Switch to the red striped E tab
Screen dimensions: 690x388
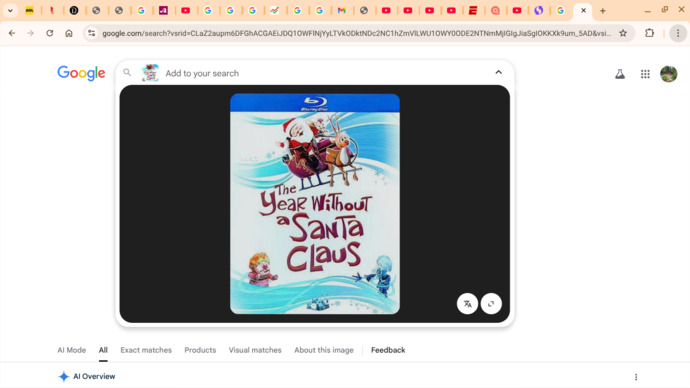[473, 11]
